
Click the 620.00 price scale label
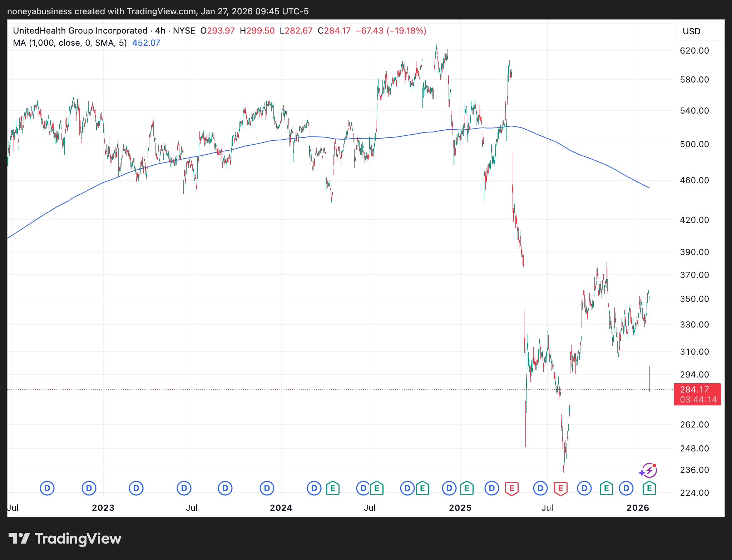coord(694,51)
